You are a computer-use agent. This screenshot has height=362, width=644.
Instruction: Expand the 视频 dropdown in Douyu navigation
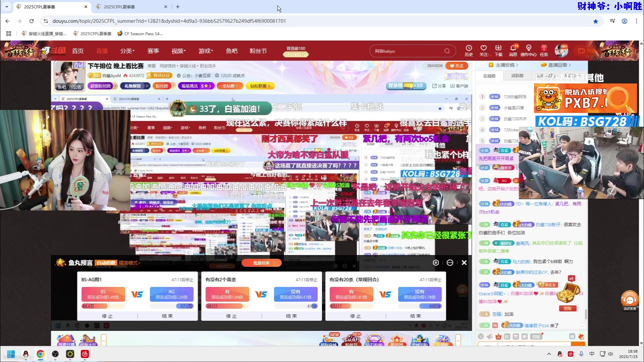(178, 51)
